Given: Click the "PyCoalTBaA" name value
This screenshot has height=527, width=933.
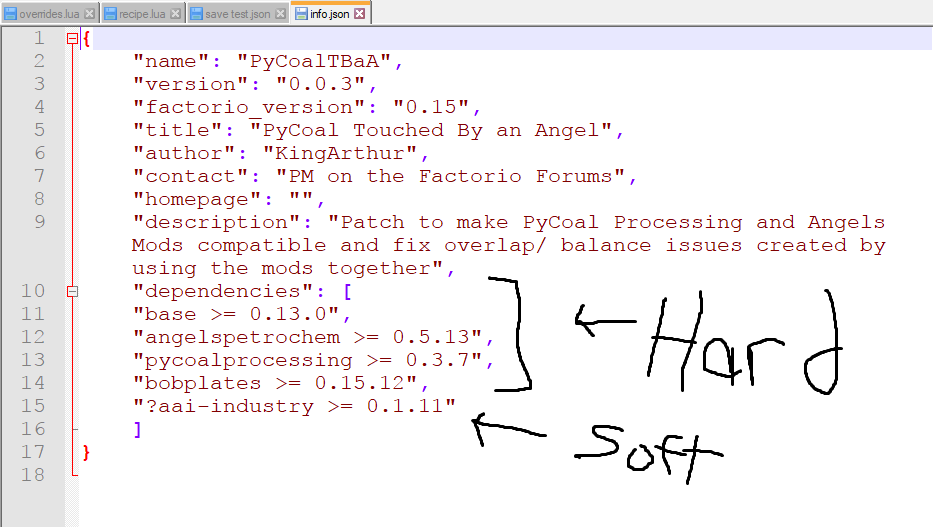Looking at the screenshot, I should 314,61.
